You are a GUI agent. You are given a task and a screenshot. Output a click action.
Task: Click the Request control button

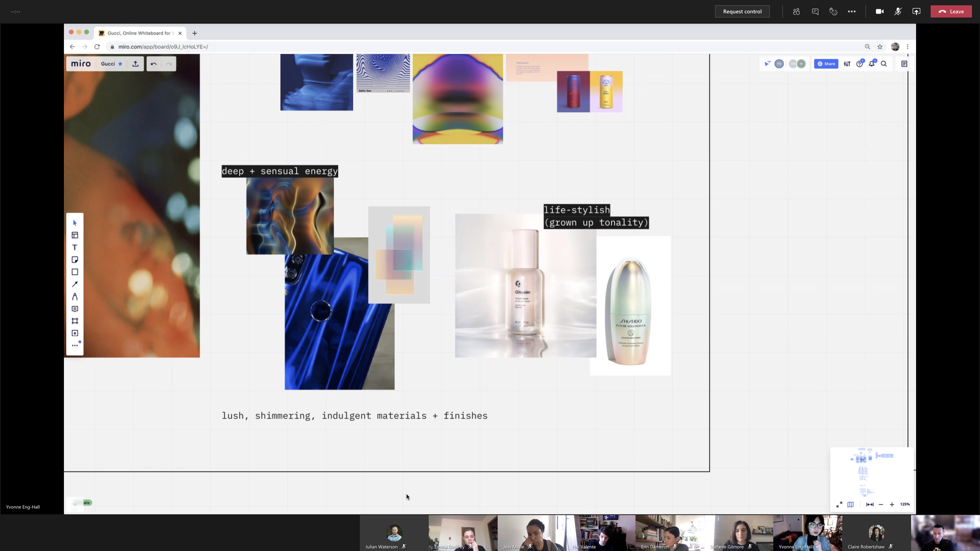coord(742,11)
